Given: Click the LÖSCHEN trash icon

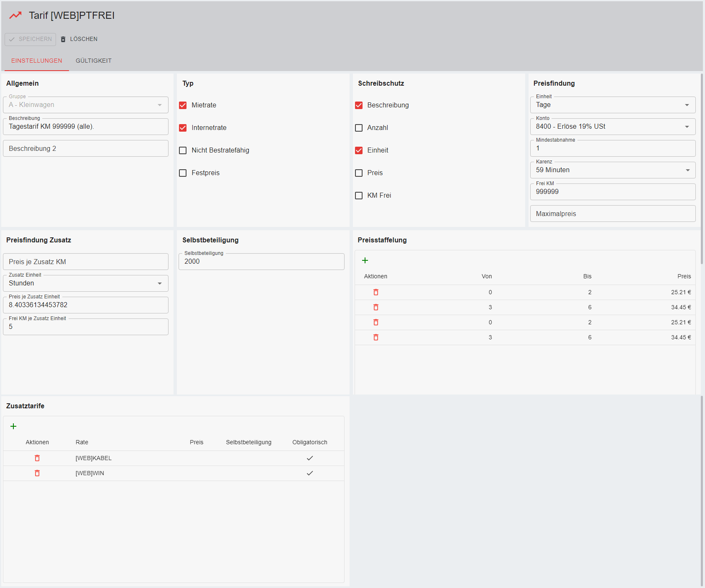Looking at the screenshot, I should click(x=63, y=39).
